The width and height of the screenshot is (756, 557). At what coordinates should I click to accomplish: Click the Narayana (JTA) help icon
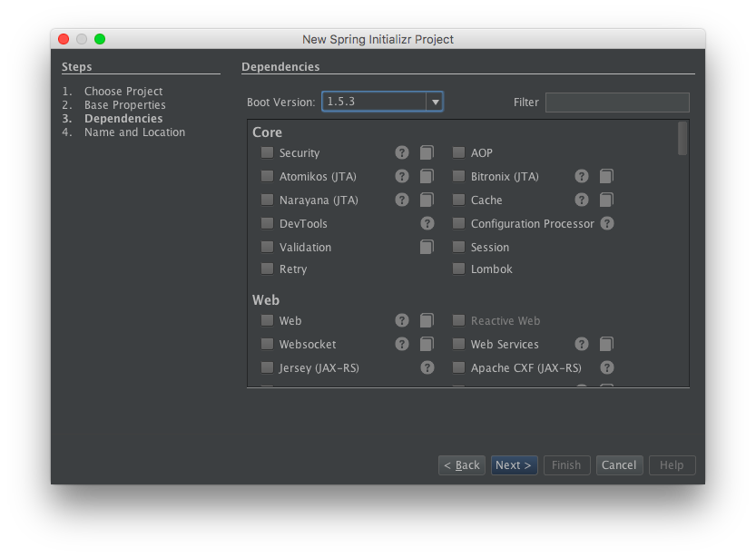(x=402, y=200)
